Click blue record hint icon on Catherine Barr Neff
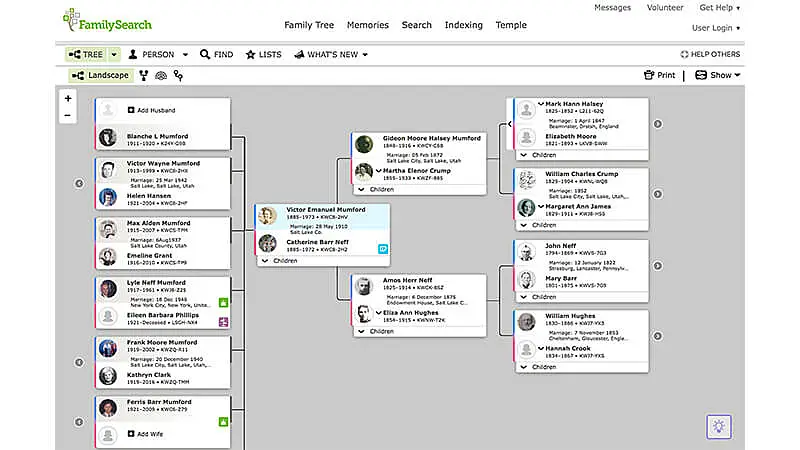 click(383, 249)
